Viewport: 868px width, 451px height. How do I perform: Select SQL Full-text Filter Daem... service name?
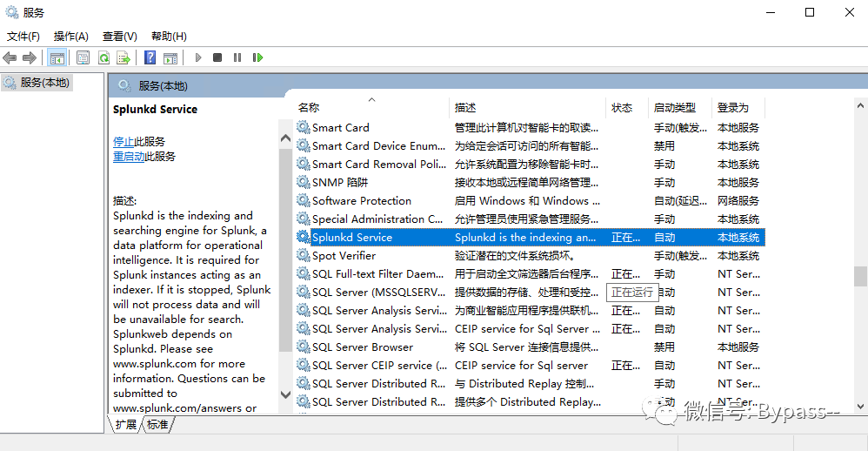378,273
